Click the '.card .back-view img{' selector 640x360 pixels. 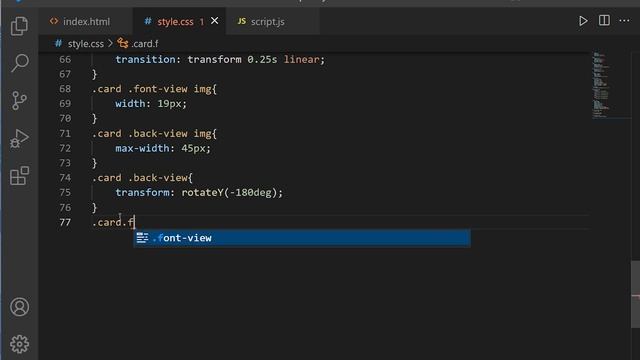point(154,133)
